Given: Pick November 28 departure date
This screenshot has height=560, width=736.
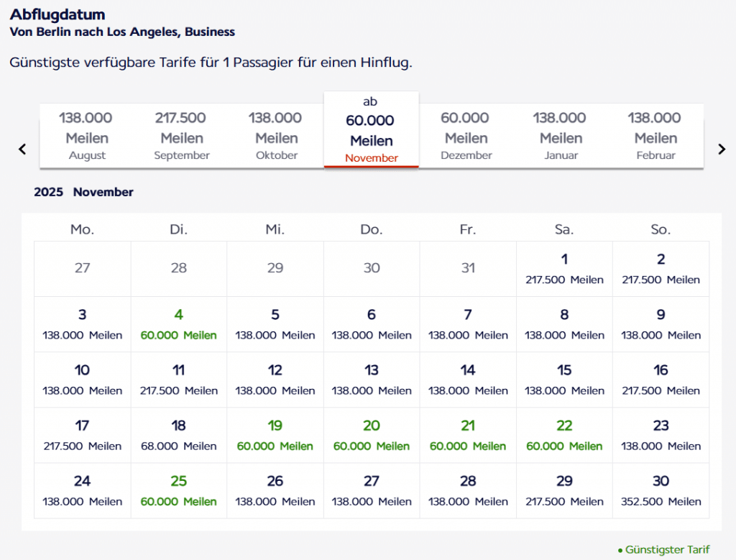Looking at the screenshot, I should 468,490.
